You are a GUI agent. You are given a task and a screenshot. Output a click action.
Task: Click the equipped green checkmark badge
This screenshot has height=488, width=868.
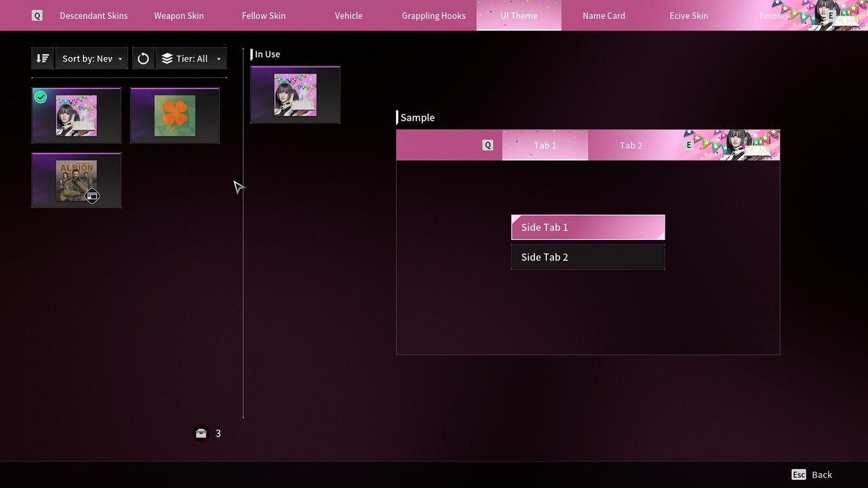point(41,97)
